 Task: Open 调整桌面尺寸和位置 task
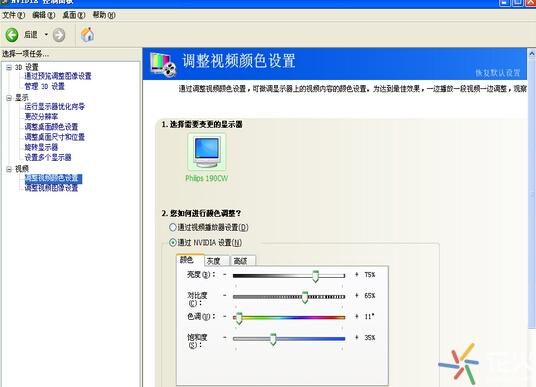[54, 137]
